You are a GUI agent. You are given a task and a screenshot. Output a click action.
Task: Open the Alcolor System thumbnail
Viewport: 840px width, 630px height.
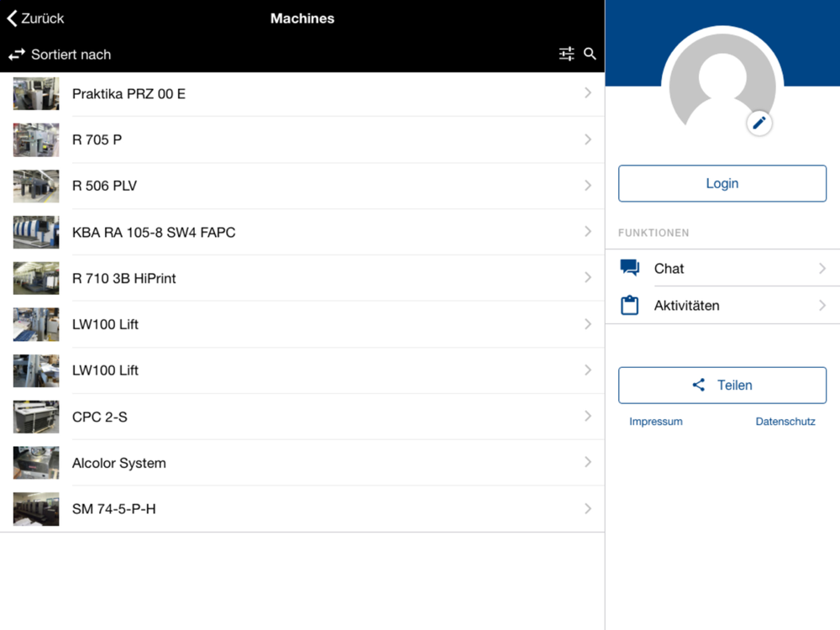(36, 463)
